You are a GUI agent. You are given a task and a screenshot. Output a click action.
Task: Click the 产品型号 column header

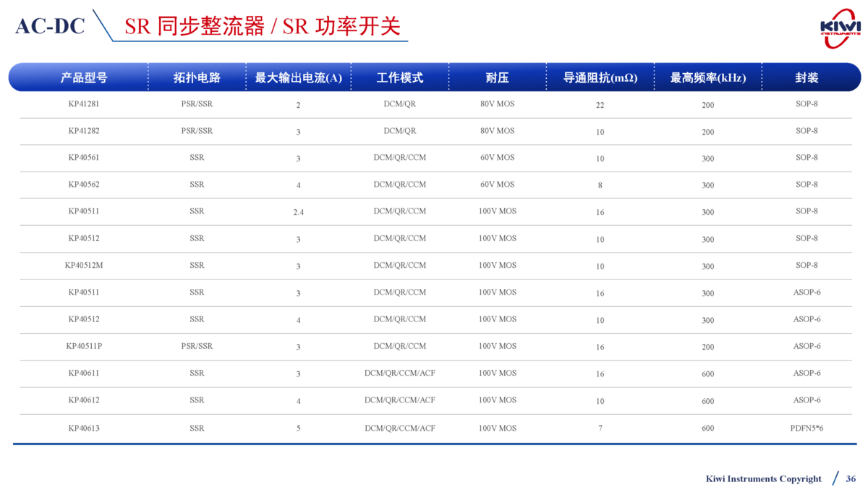(x=84, y=77)
